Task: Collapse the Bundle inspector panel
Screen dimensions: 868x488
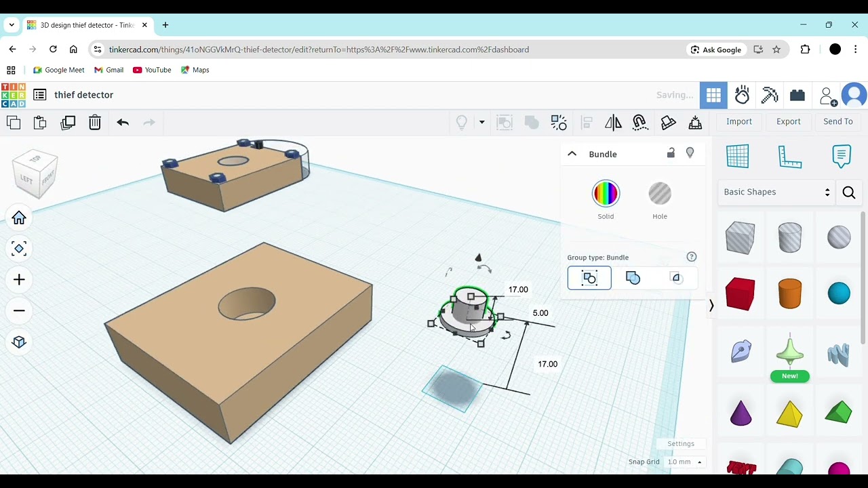Action: (572, 154)
